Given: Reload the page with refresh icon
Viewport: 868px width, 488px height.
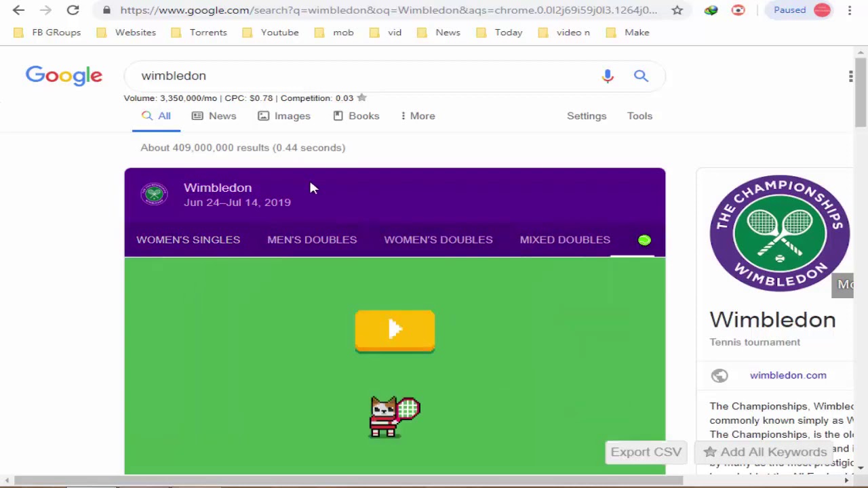Looking at the screenshot, I should (x=73, y=10).
